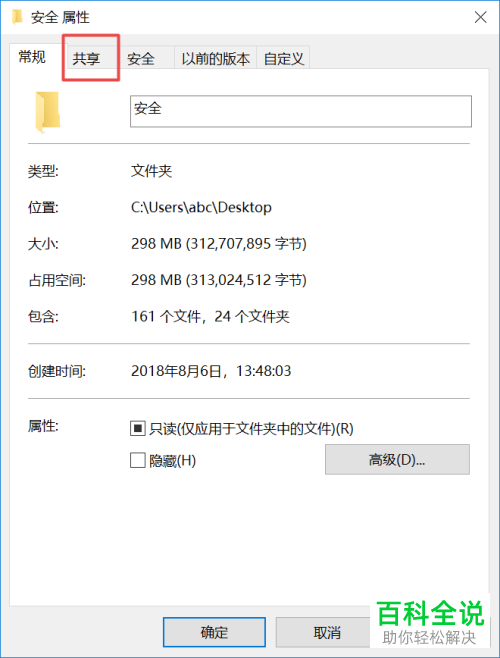Select the 安全 tab
Image resolution: width=500 pixels, height=658 pixels.
141,59
